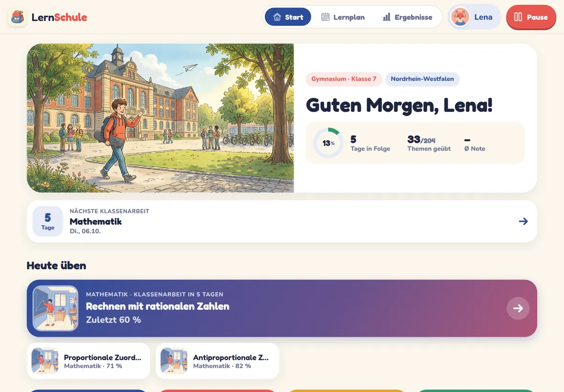Click the classroom thumbnail in rationale Zahlen card
Image resolution: width=564 pixels, height=392 pixels.
tap(55, 308)
